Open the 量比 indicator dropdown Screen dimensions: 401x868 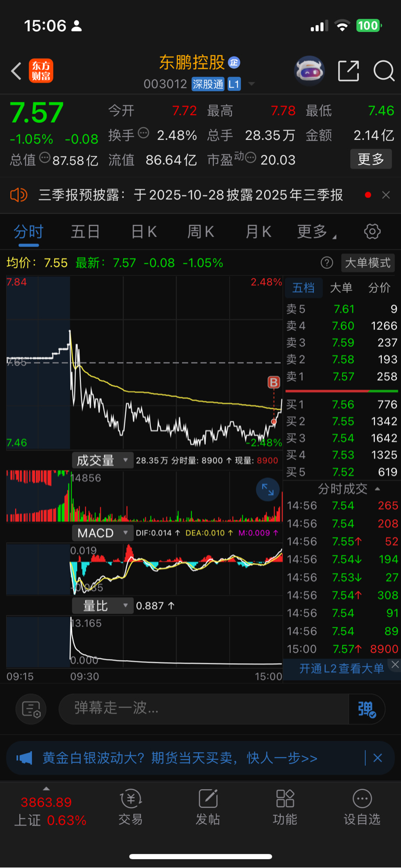coord(102,605)
